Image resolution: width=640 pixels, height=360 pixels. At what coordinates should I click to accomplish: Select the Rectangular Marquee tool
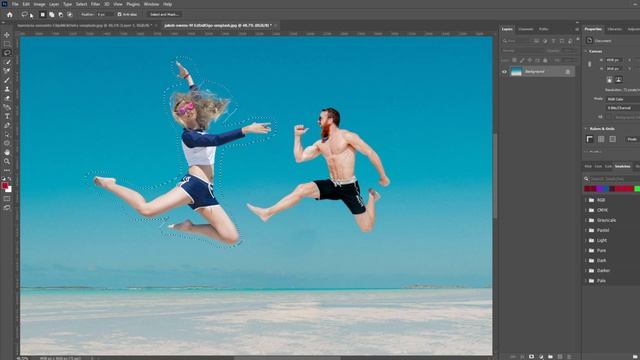7,44
